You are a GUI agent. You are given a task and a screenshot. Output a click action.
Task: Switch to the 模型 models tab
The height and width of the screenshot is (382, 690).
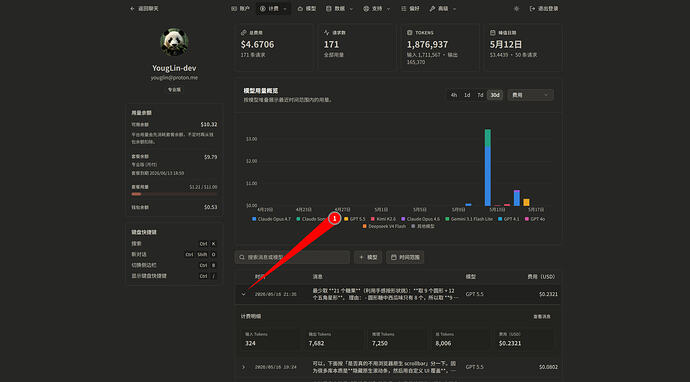click(307, 8)
